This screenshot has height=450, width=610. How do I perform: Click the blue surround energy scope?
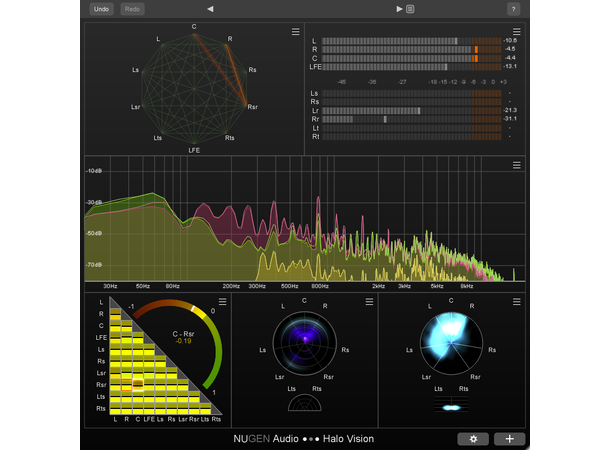point(451,343)
